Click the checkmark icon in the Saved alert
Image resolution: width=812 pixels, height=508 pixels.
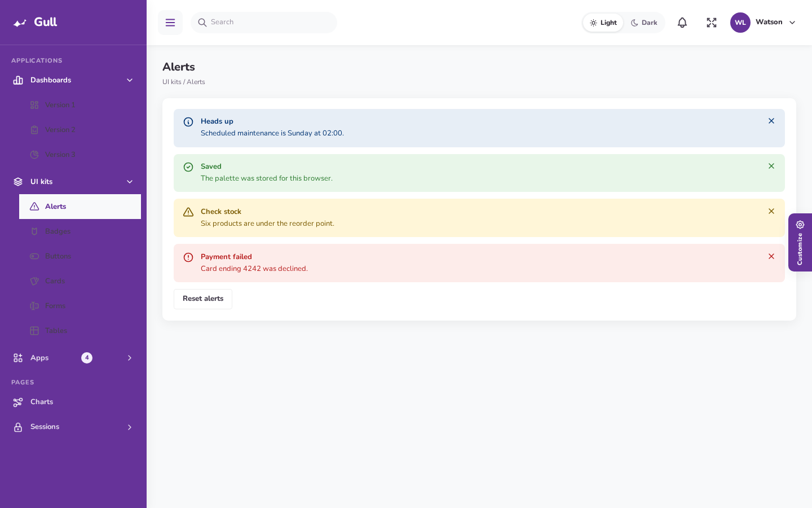click(188, 167)
